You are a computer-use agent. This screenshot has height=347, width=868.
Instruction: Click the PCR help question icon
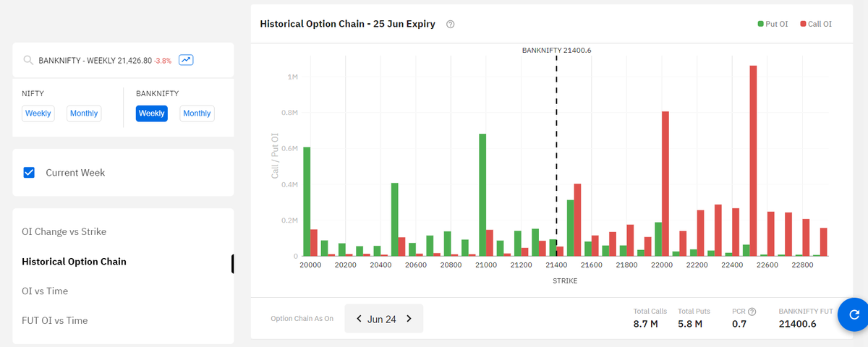pos(752,312)
